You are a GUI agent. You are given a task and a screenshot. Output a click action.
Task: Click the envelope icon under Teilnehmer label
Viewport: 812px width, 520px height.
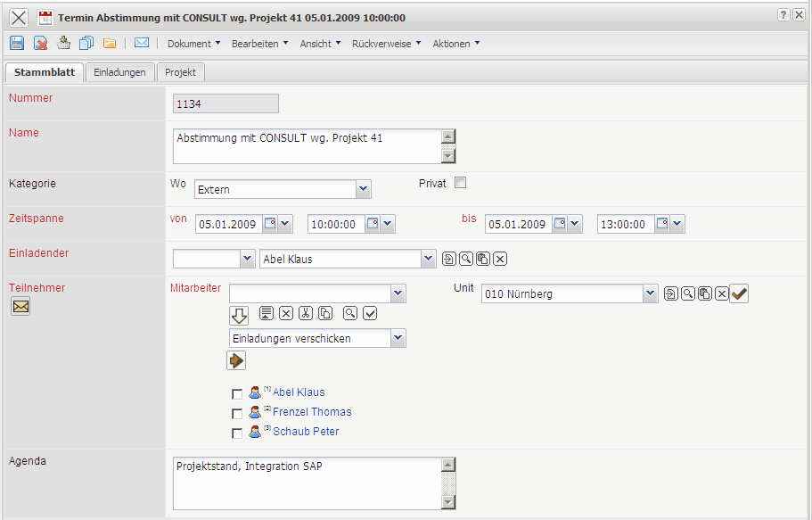21,307
